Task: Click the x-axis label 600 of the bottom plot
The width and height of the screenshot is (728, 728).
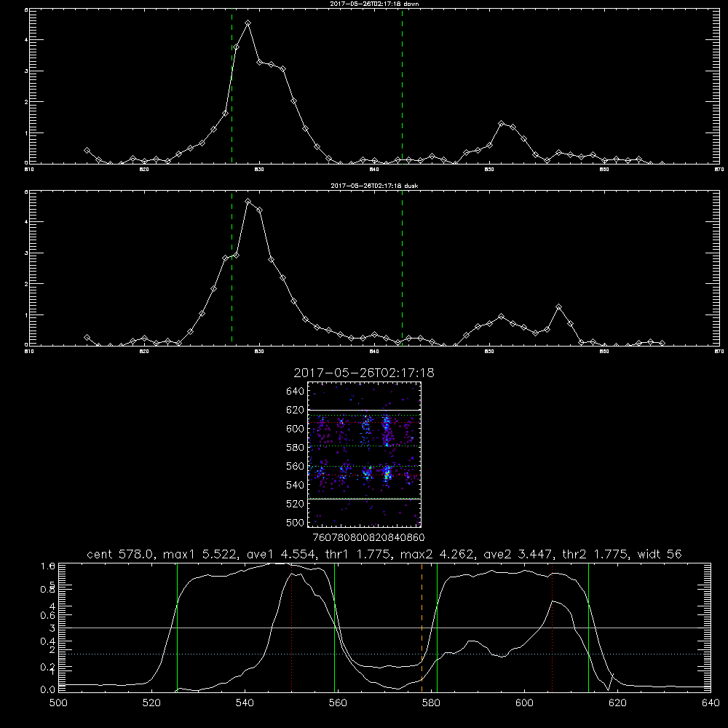Action: tap(525, 703)
